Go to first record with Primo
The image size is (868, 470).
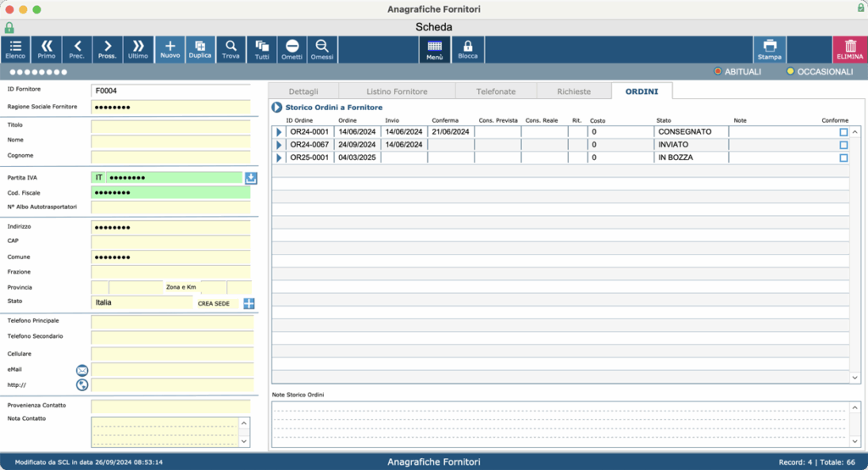47,49
